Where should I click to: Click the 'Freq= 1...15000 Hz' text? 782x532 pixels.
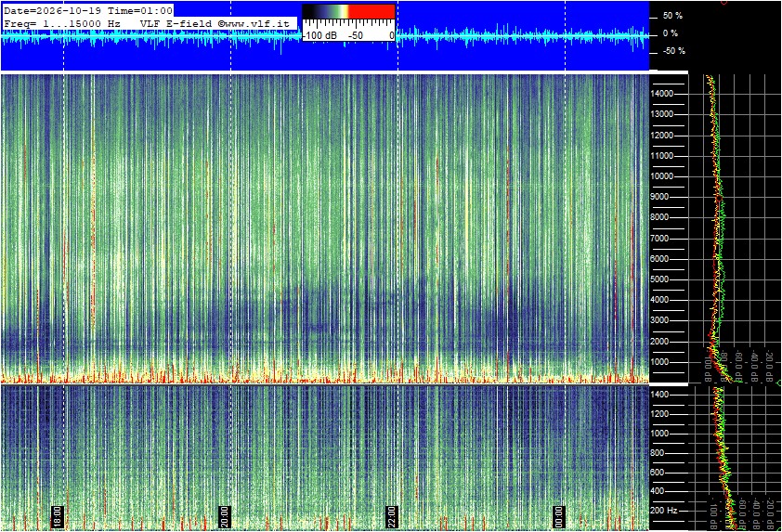[x=62, y=23]
